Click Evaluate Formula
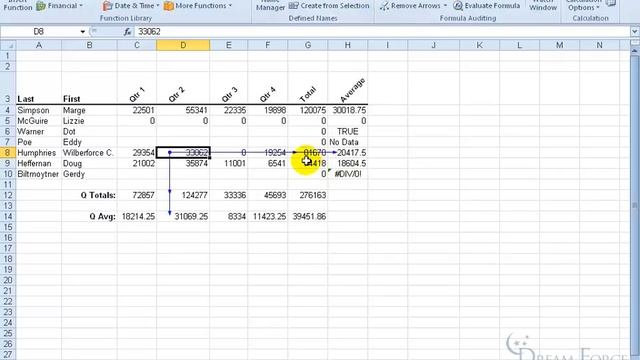This screenshot has width=640, height=360. [487, 6]
